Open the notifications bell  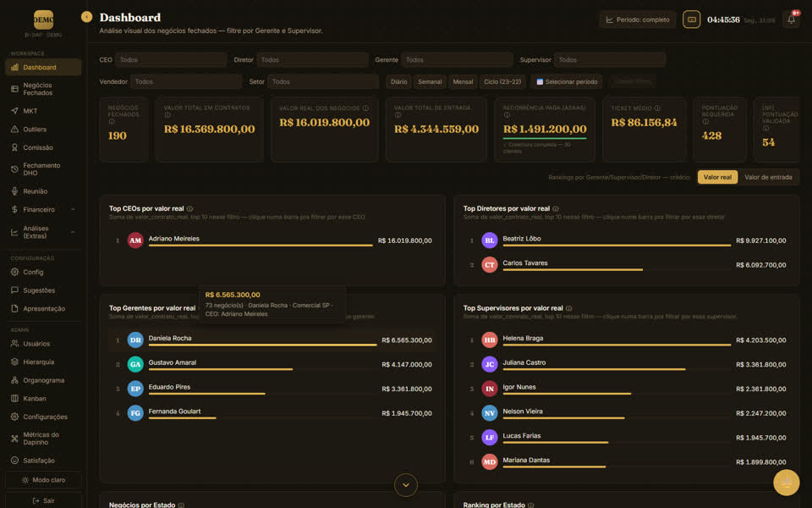pyautogui.click(x=792, y=19)
